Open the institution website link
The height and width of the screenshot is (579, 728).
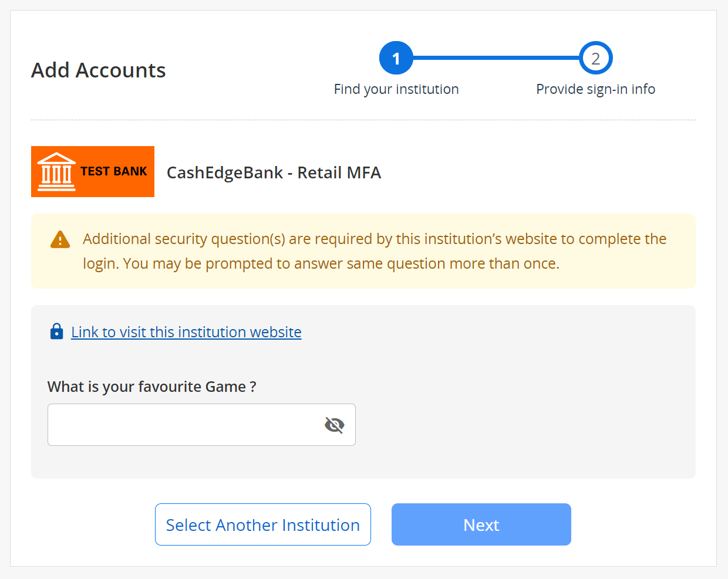pyautogui.click(x=186, y=332)
